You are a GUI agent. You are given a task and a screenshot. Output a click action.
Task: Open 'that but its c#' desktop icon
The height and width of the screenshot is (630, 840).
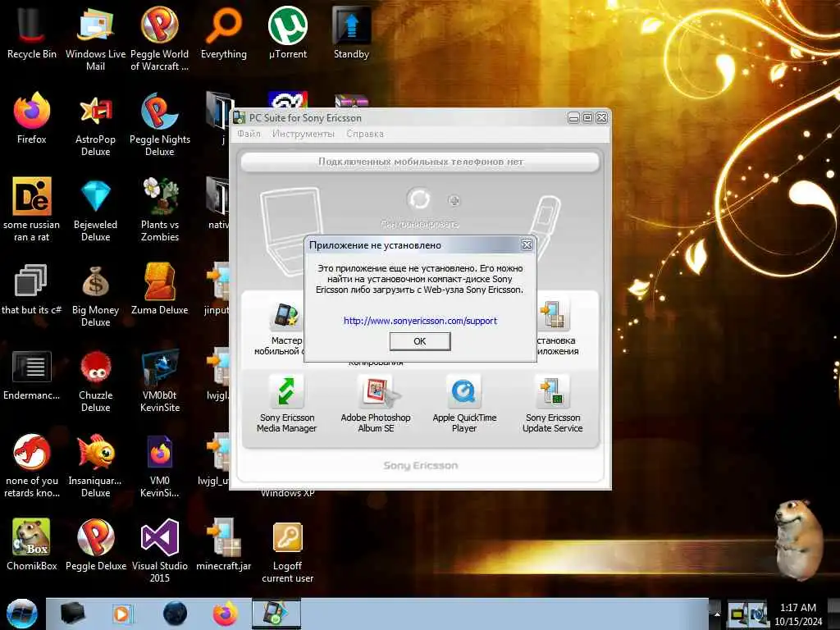point(31,281)
